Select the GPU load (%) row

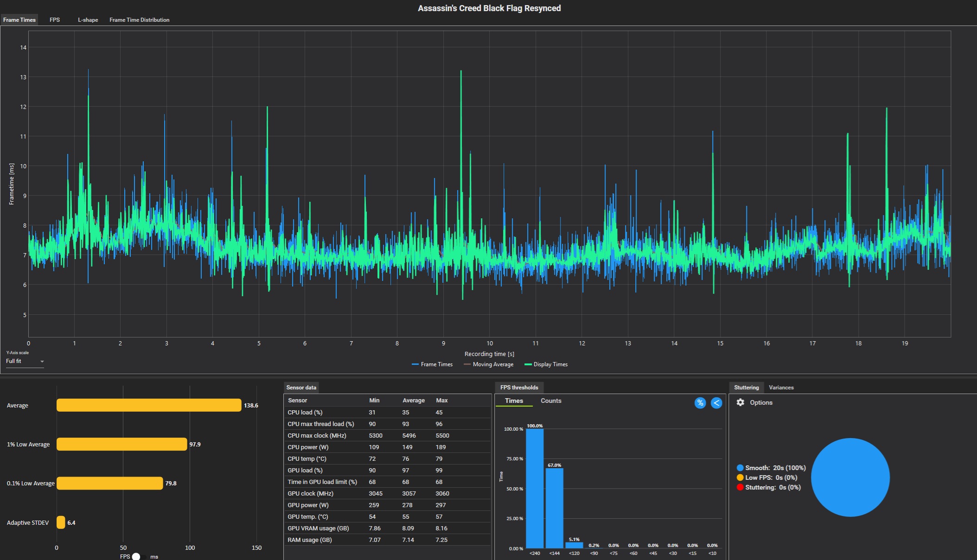[x=387, y=471]
